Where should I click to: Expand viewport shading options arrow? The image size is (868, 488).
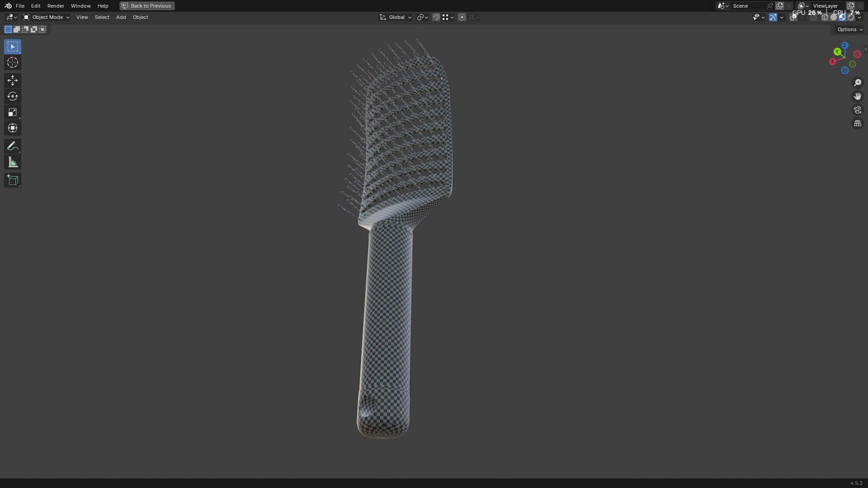pyautogui.click(x=859, y=17)
